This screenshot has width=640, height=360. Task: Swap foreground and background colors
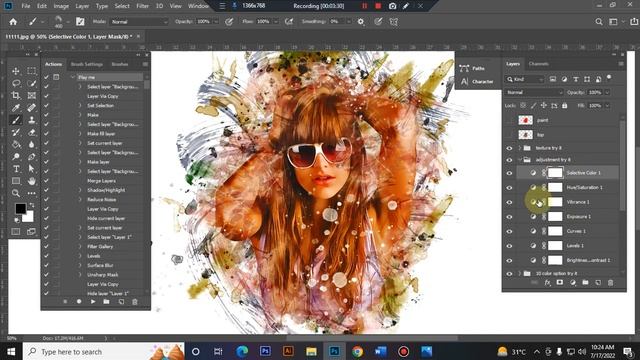click(x=31, y=206)
